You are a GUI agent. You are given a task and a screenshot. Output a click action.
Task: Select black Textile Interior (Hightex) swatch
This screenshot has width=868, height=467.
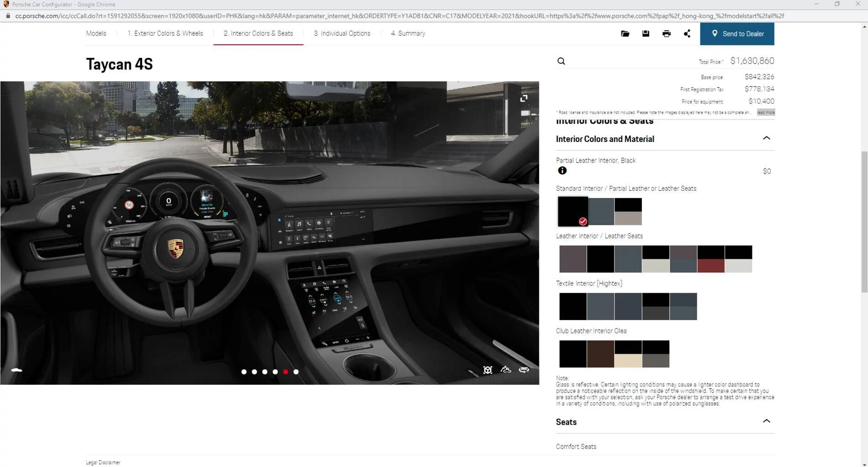pyautogui.click(x=573, y=306)
